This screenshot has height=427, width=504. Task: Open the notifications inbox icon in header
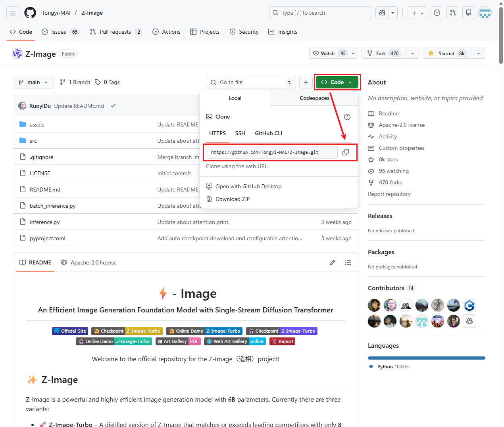tap(469, 13)
